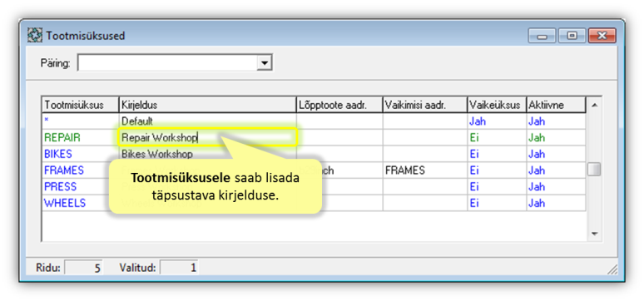
Task: Close the Tootmisüksused window
Action: [x=602, y=36]
